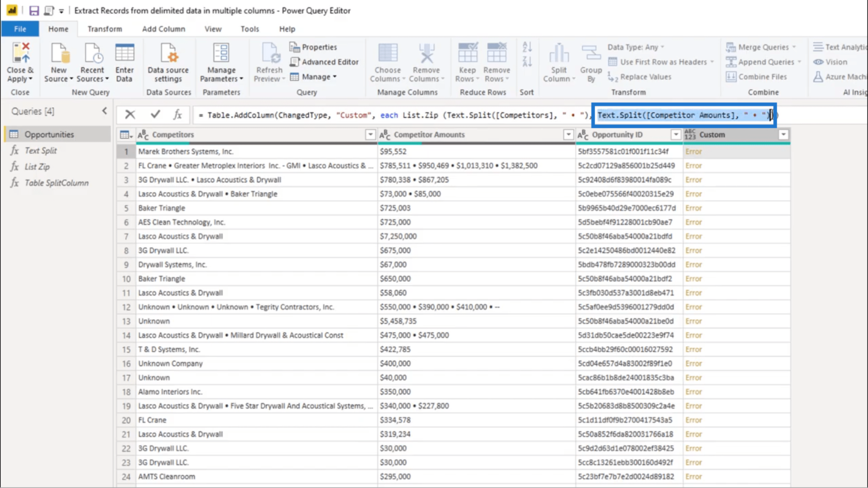This screenshot has width=868, height=488.
Task: Switch to the Add Column tab
Action: [163, 29]
